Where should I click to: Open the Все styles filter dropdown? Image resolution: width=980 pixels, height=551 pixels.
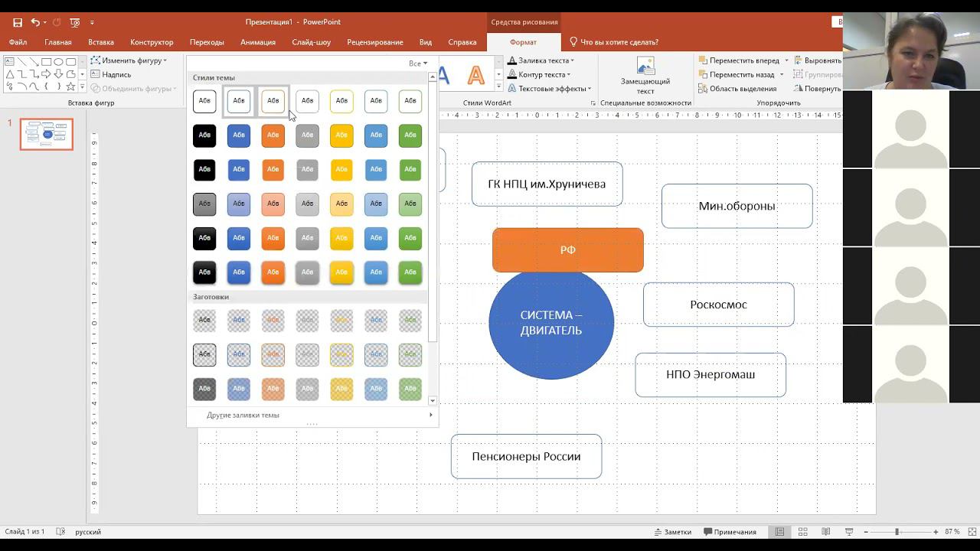coord(418,64)
